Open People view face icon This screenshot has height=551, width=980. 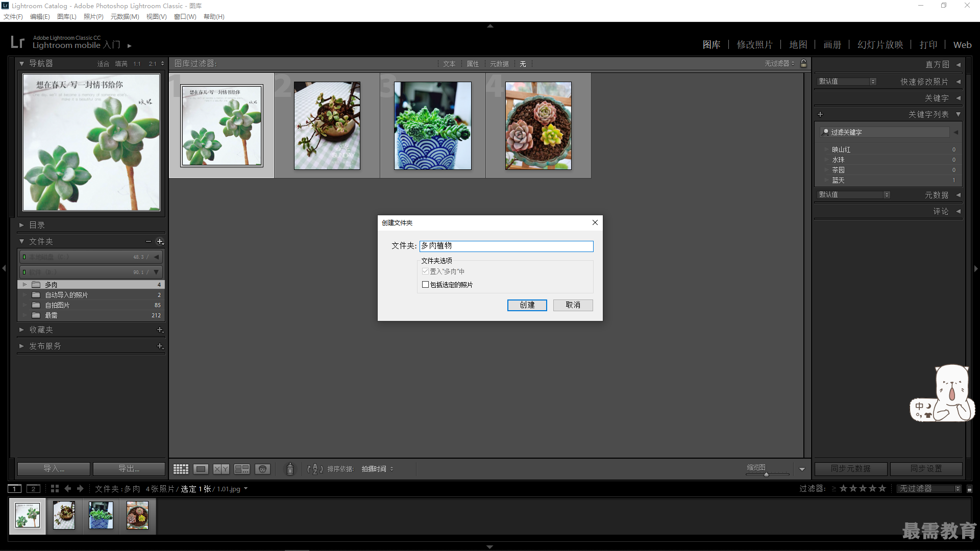pos(262,469)
